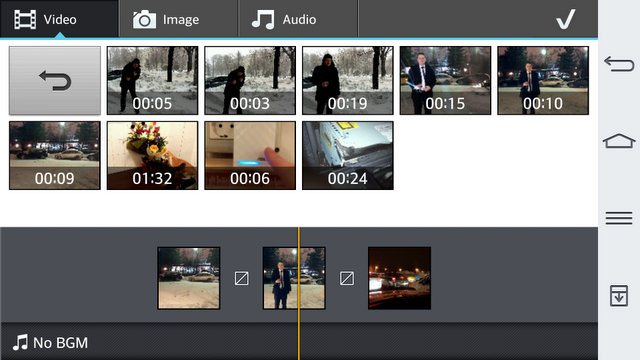This screenshot has width=640, height=360.
Task: Select the 00:09 parking lot video
Action: [55, 155]
